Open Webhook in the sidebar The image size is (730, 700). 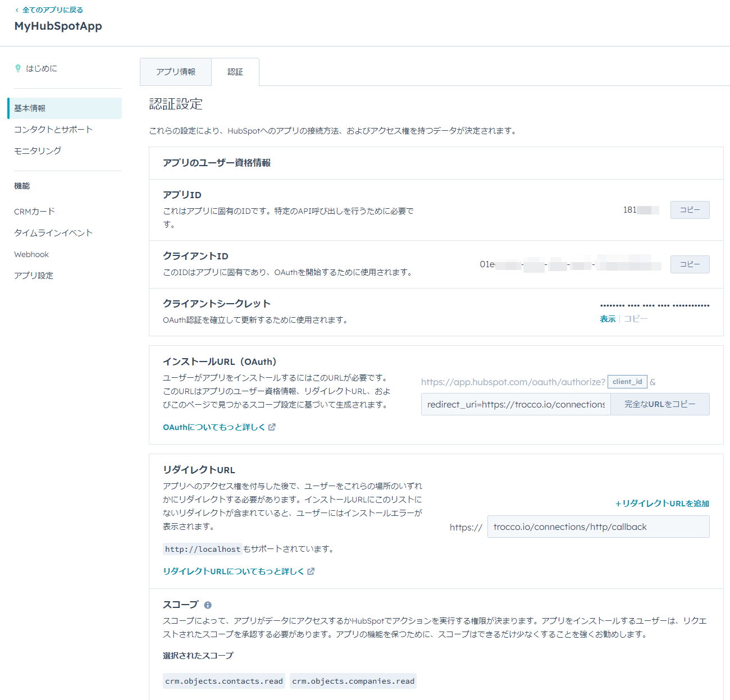coord(31,254)
